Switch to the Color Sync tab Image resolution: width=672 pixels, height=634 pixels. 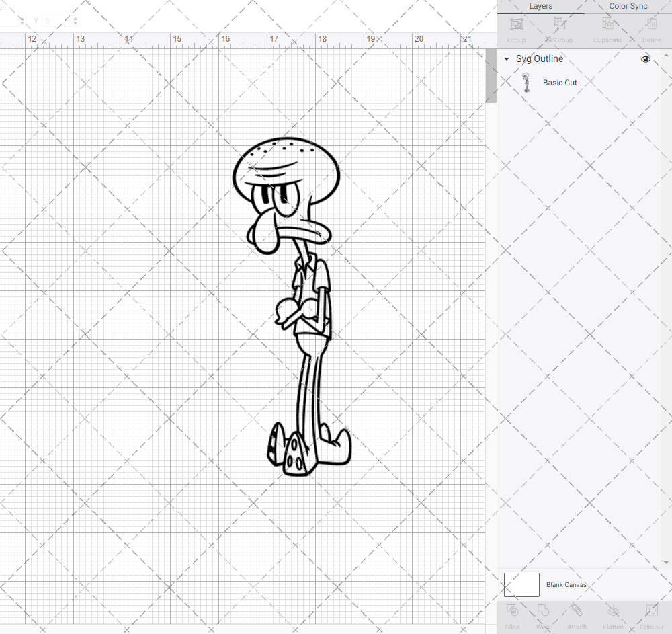[628, 6]
